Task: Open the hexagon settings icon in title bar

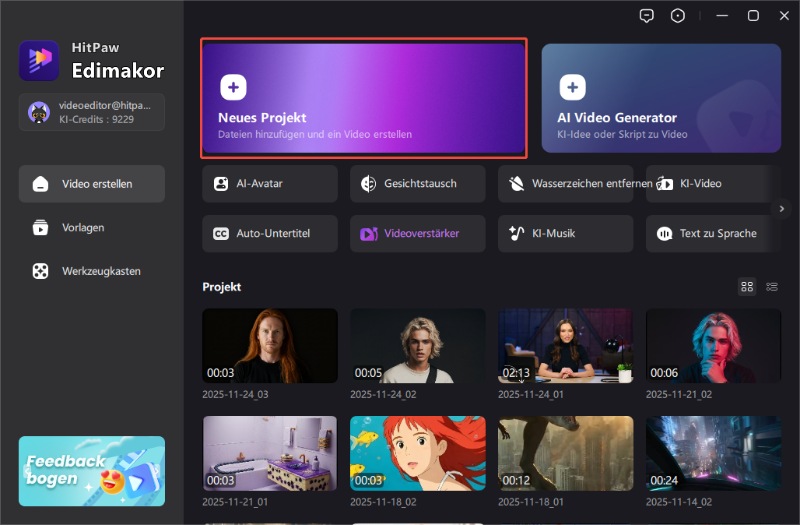Action: click(678, 15)
